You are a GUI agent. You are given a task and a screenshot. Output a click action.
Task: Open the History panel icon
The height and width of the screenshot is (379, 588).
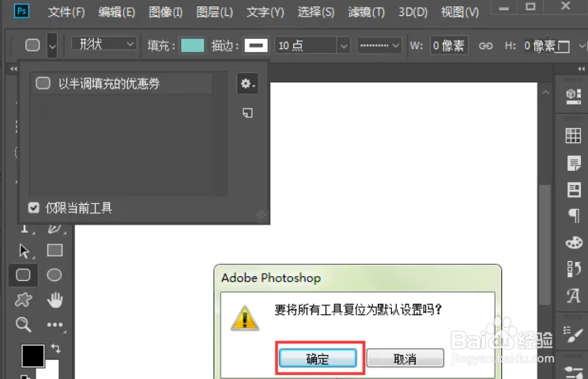pyautogui.click(x=574, y=269)
